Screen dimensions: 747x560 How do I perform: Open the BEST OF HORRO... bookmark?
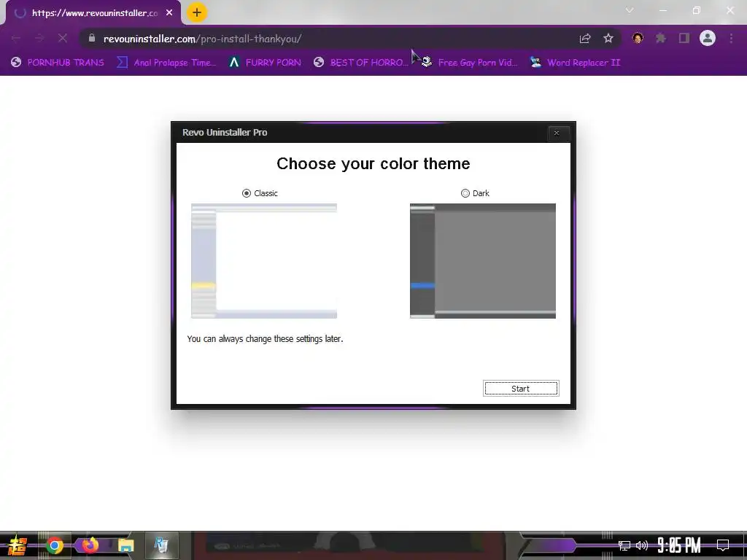point(361,63)
